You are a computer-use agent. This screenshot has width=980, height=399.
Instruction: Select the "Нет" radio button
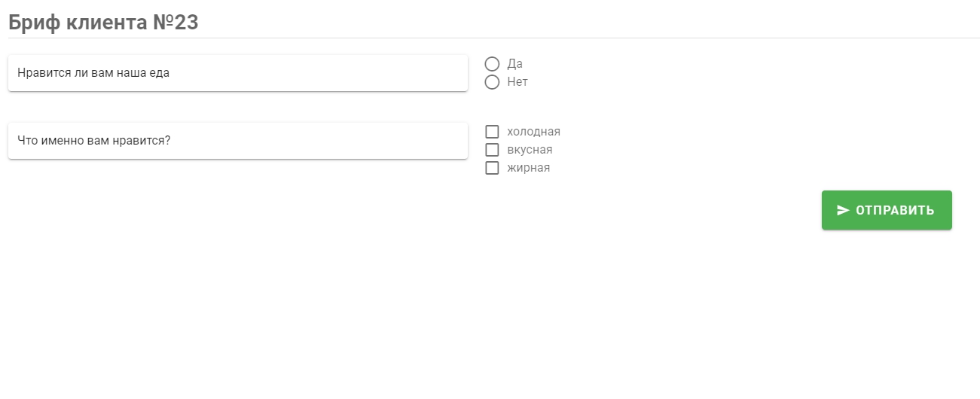[493, 82]
